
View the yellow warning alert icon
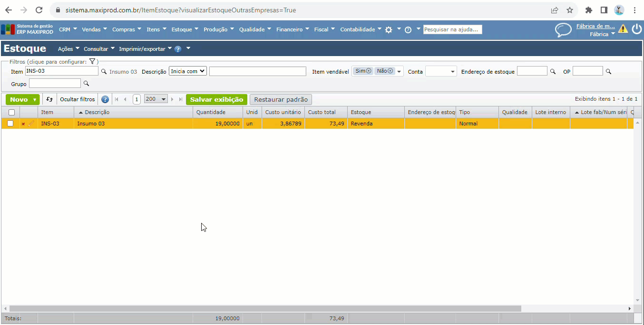[623, 29]
